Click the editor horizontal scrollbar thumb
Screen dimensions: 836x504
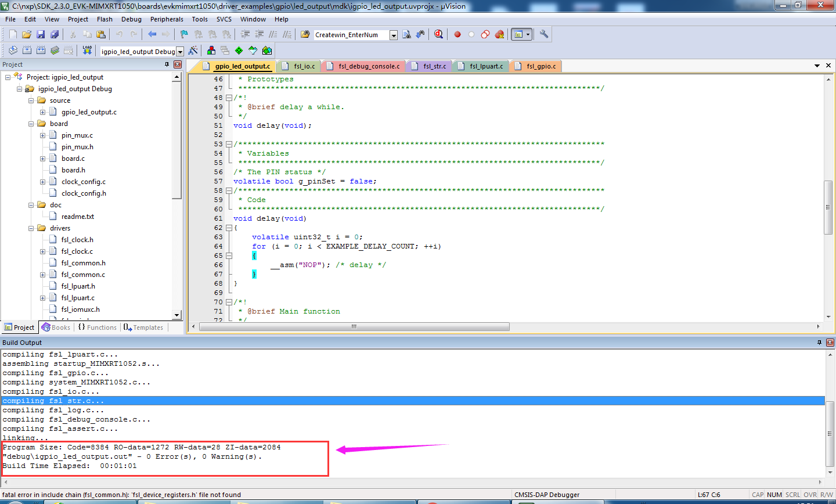click(x=354, y=327)
